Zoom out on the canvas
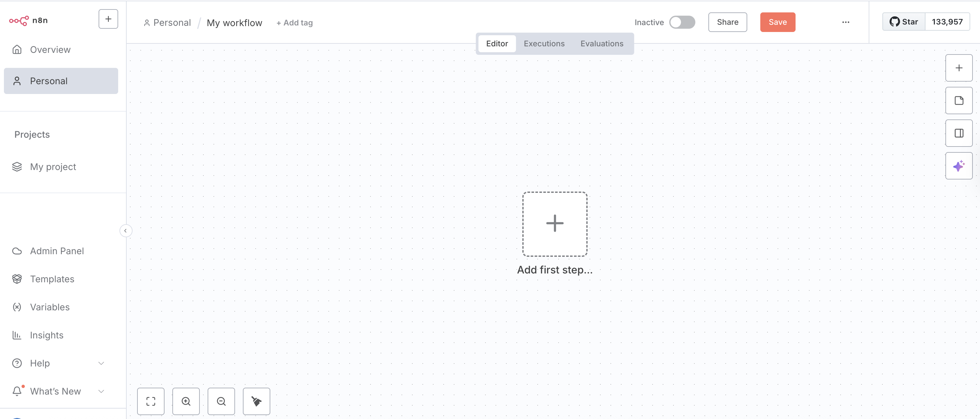Image resolution: width=980 pixels, height=419 pixels. coord(221,401)
